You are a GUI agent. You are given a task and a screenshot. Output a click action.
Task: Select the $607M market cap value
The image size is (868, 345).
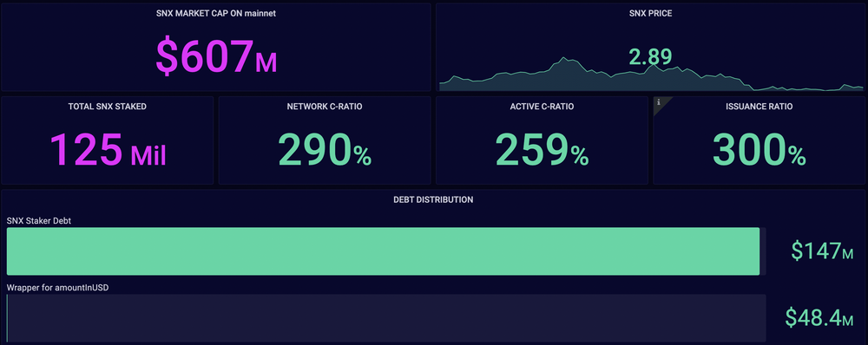216,57
